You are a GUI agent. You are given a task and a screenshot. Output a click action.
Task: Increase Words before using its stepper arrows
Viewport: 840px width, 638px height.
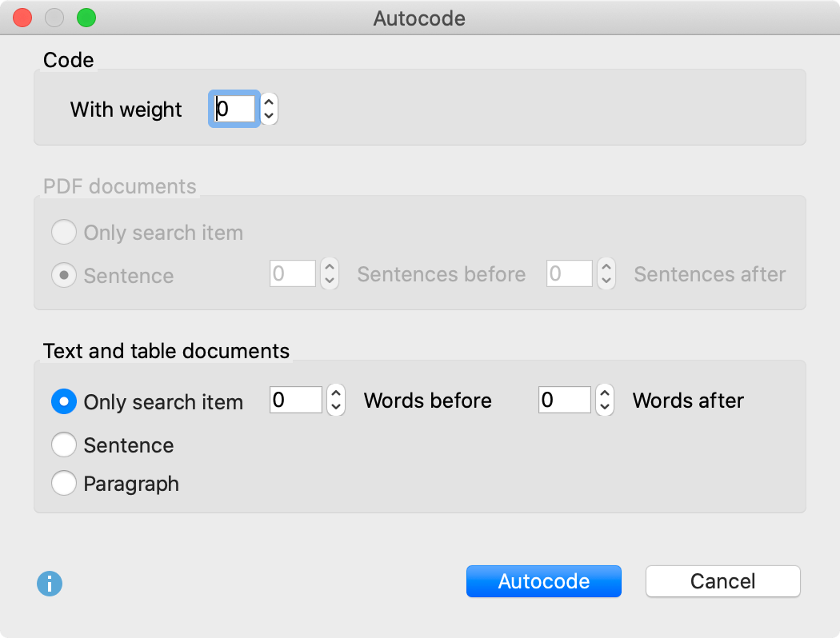pyautogui.click(x=335, y=395)
